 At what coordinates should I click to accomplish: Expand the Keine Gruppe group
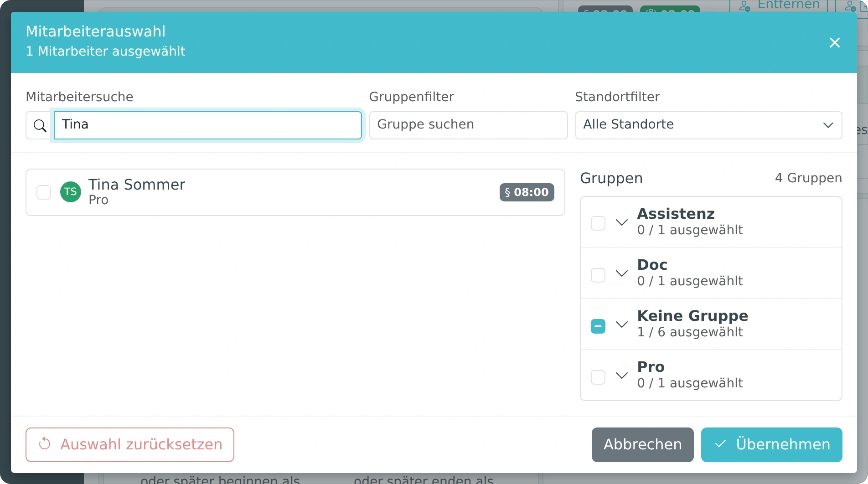point(622,324)
